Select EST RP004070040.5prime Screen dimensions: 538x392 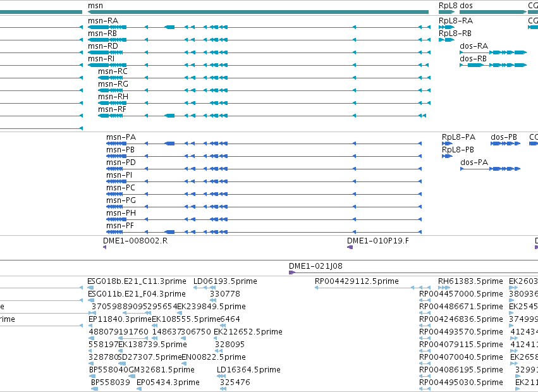[x=461, y=357]
